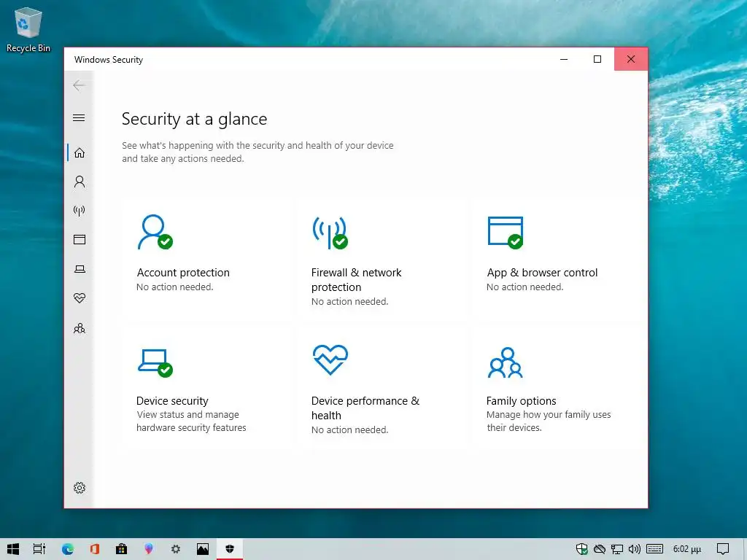Click the Device performance heart tile icon

click(x=330, y=359)
